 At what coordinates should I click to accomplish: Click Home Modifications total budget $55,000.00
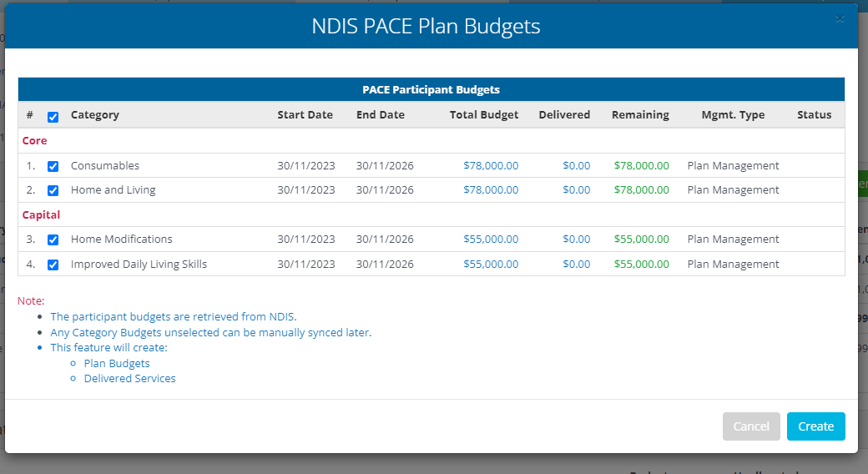coord(491,240)
